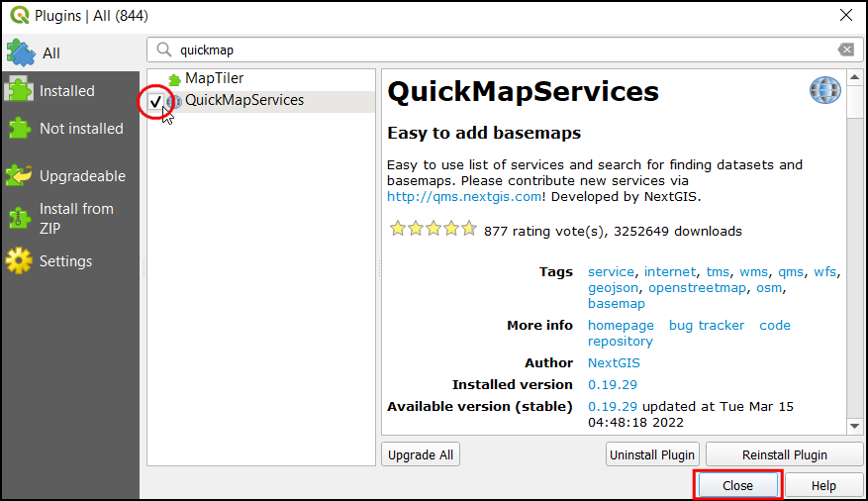Image resolution: width=868 pixels, height=501 pixels.
Task: Click the Uninstall Plugin button
Action: (652, 454)
